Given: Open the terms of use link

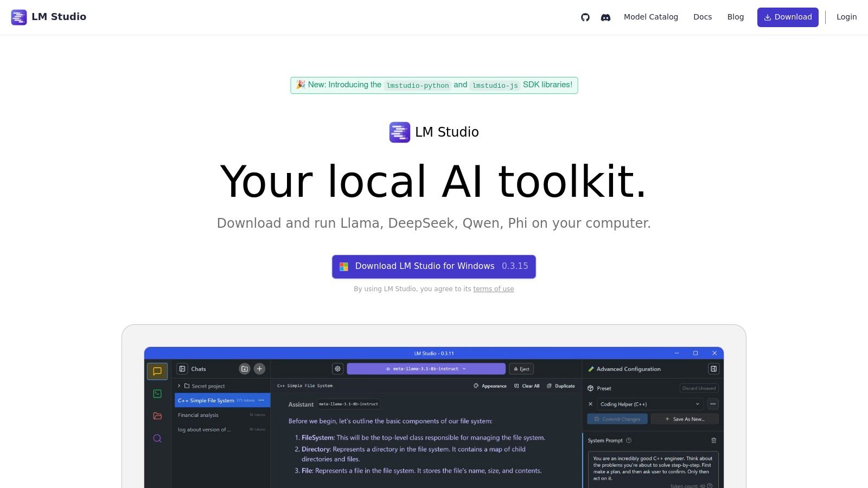Looking at the screenshot, I should pyautogui.click(x=493, y=289).
